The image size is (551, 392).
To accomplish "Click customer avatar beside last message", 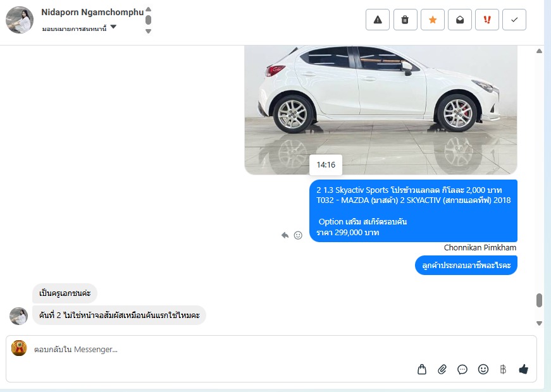I will pos(18,315).
